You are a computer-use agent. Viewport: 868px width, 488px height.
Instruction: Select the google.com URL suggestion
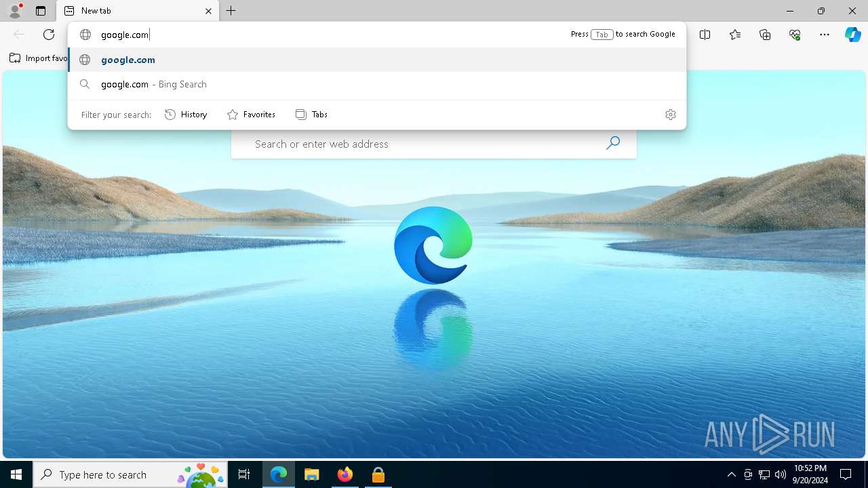coord(377,60)
